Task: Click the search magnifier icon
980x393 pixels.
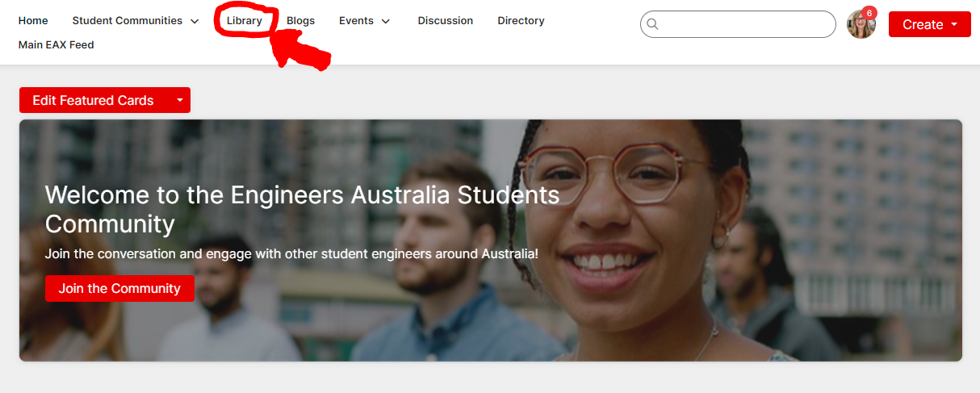Action: (x=653, y=24)
